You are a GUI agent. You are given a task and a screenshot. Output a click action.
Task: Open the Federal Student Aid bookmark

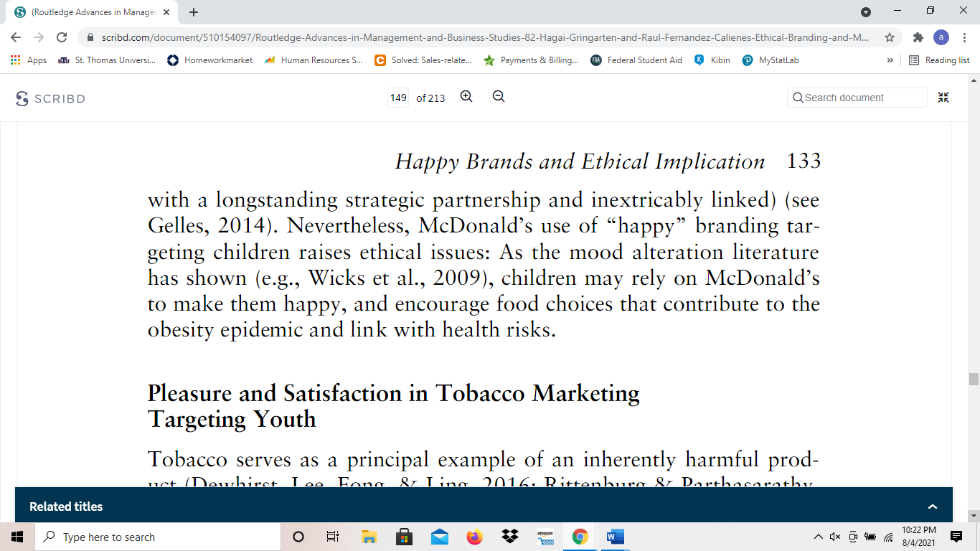636,60
